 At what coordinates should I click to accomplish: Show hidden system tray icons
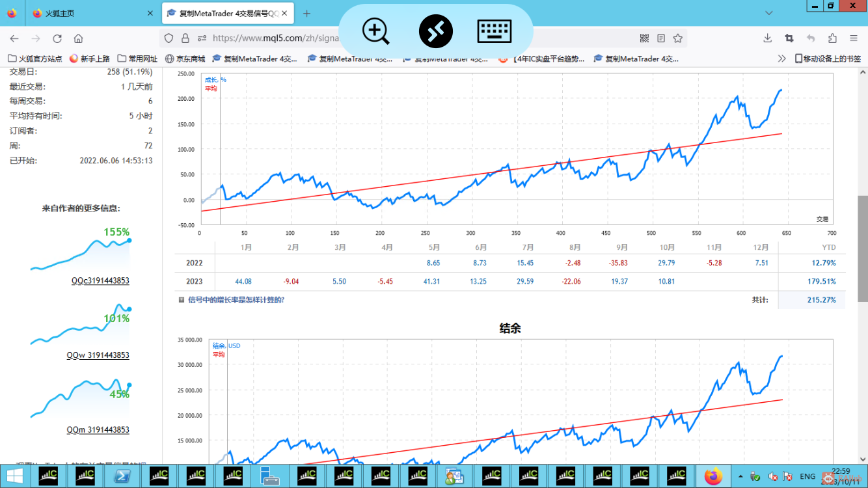click(739, 476)
